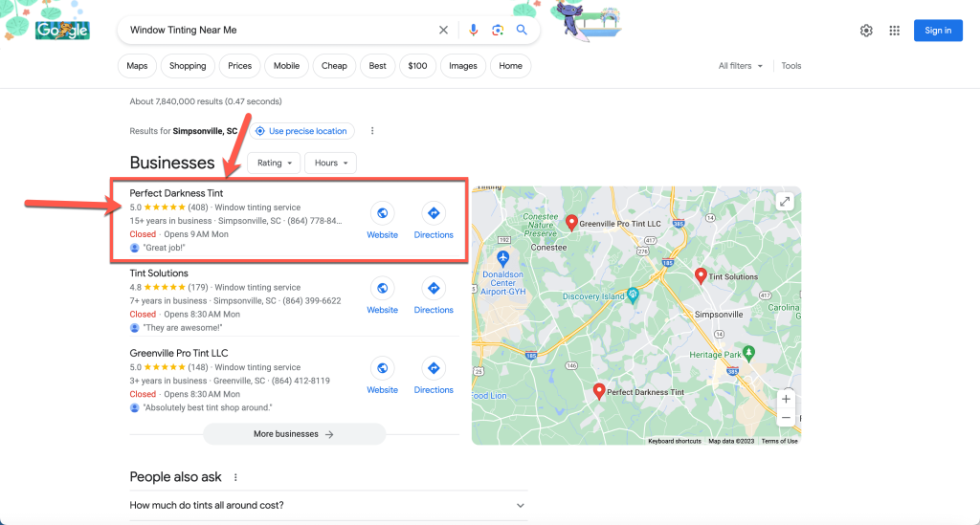Open Google Lens image search icon
The height and width of the screenshot is (525, 980).
point(498,30)
